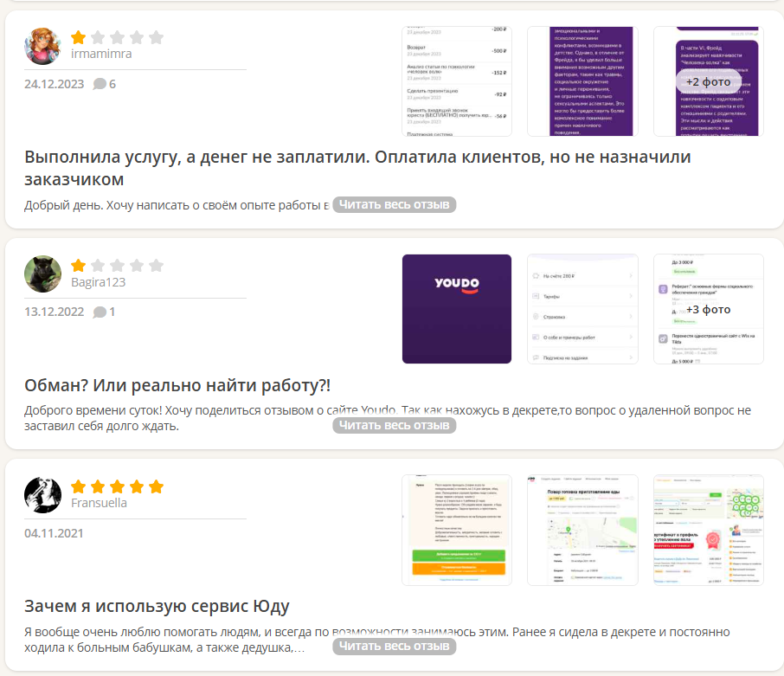Open review titled Зачем я использую сервис Юду
This screenshot has width=784, height=676.
[157, 606]
